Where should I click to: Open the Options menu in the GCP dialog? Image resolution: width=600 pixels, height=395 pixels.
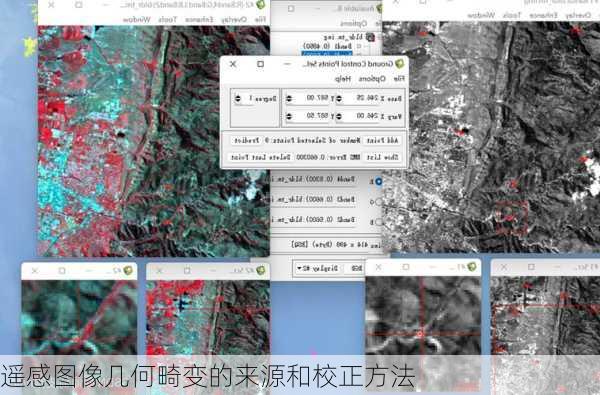point(372,78)
